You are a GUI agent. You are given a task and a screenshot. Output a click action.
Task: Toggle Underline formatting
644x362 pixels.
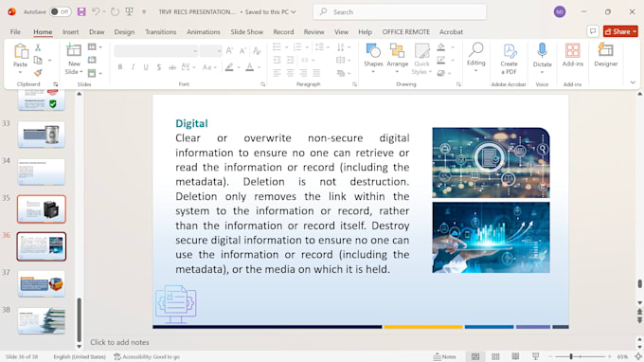pyautogui.click(x=146, y=67)
